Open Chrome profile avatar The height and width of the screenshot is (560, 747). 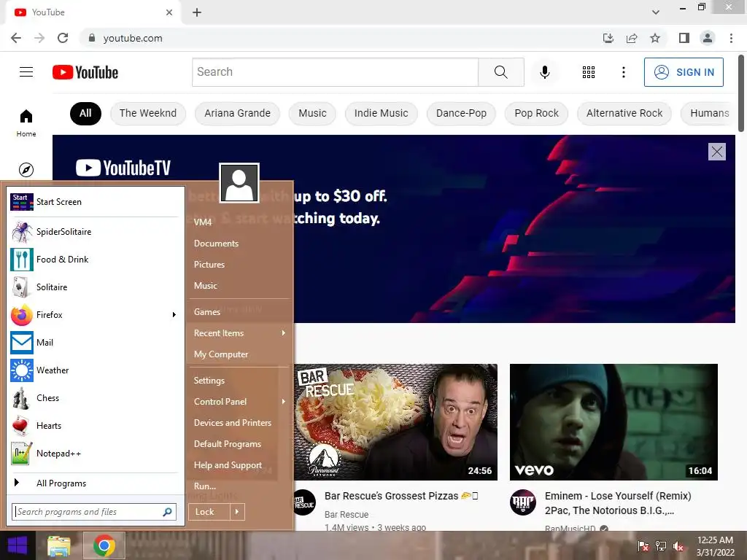coord(708,38)
